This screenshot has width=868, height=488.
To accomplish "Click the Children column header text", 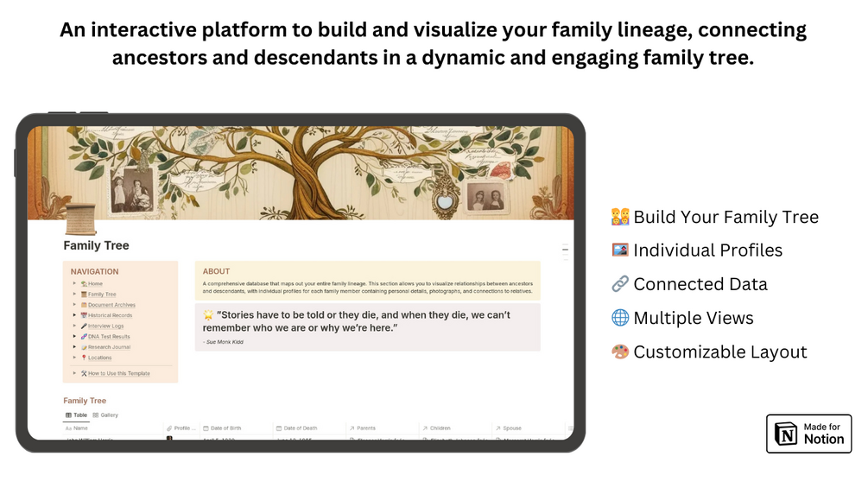I will point(440,428).
